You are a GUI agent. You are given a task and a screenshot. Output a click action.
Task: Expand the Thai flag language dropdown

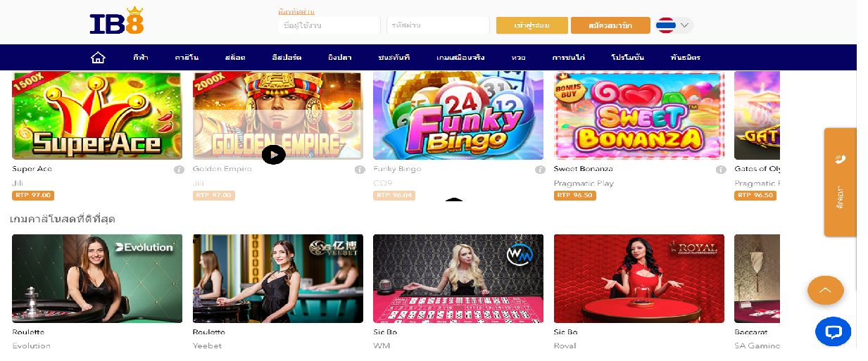click(x=674, y=25)
